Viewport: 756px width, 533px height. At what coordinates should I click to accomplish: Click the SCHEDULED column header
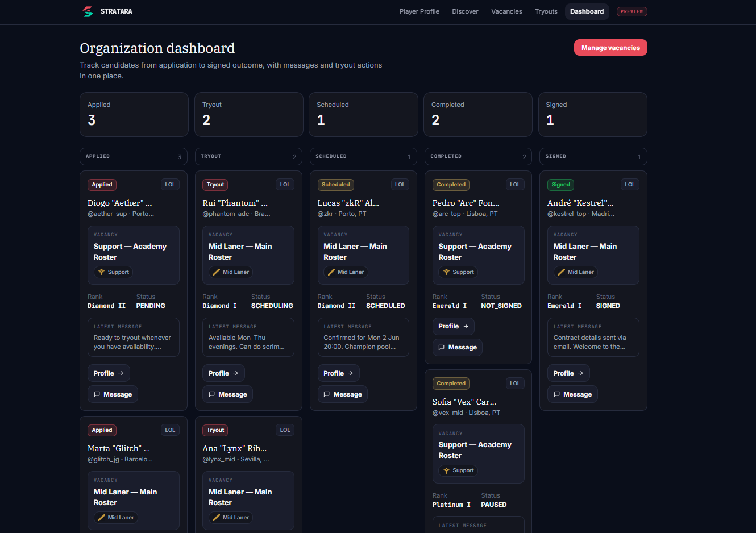(363, 156)
